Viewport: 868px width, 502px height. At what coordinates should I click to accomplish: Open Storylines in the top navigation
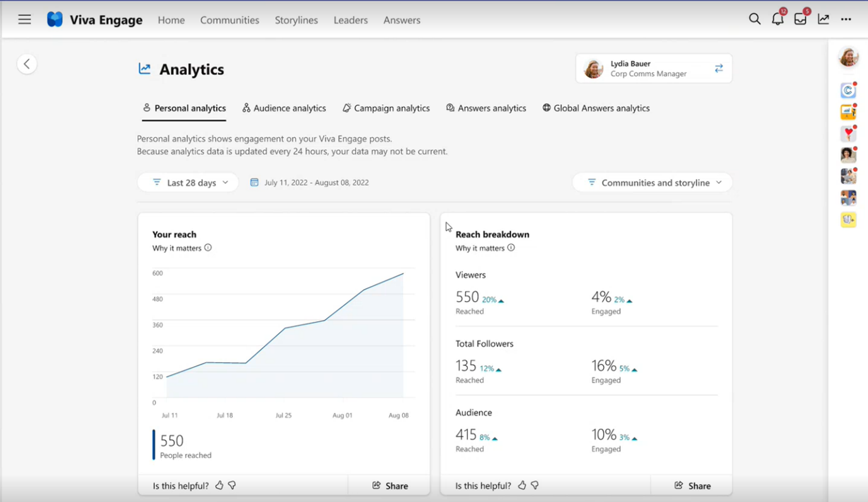point(296,20)
